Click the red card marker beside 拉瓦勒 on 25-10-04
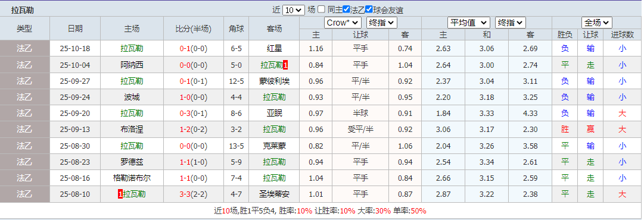The image size is (644, 220). pos(285,65)
